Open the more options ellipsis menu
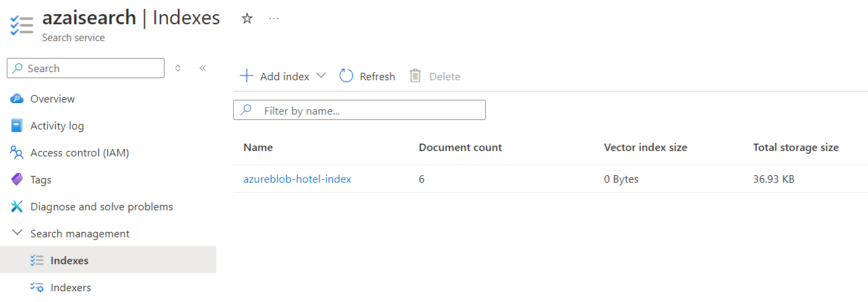This screenshot has height=302, width=868. (x=274, y=19)
